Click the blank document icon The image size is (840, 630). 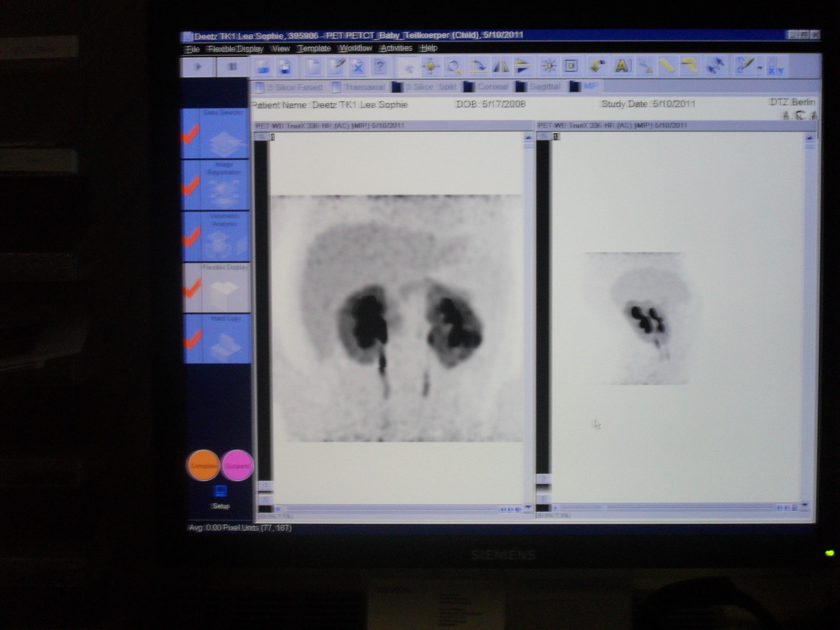point(314,67)
